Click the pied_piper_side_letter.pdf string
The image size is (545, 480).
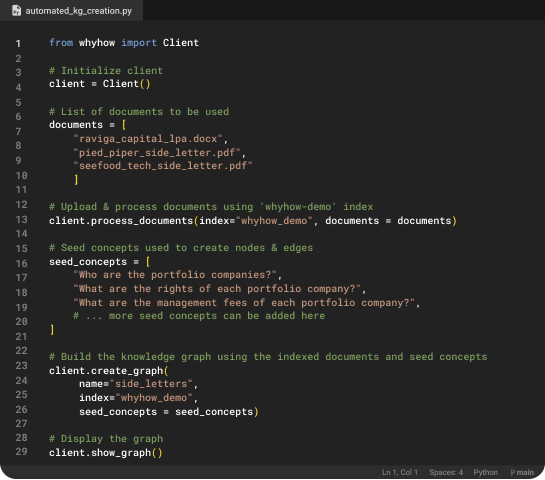coord(157,153)
